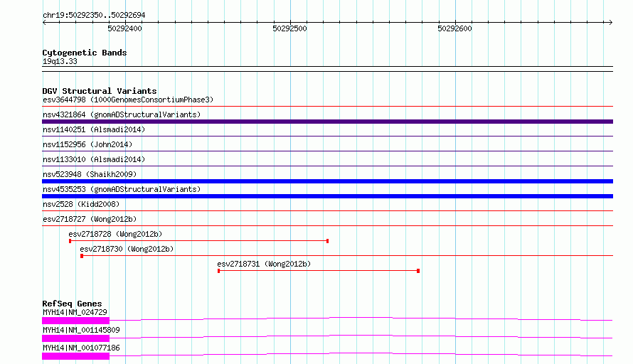This screenshot has width=633, height=364.
Task: Click the RefSeq Genes track heading
Action: (x=72, y=304)
